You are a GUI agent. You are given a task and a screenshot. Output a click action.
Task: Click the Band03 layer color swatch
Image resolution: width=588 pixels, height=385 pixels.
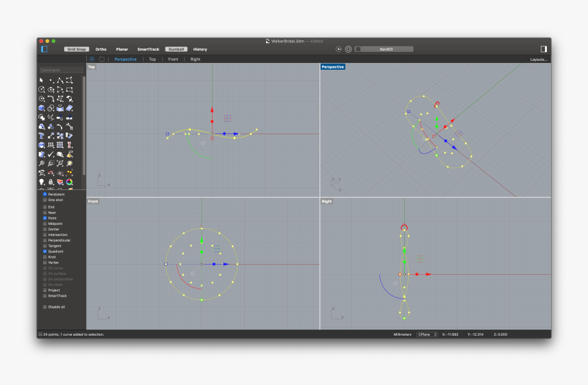[x=358, y=49]
